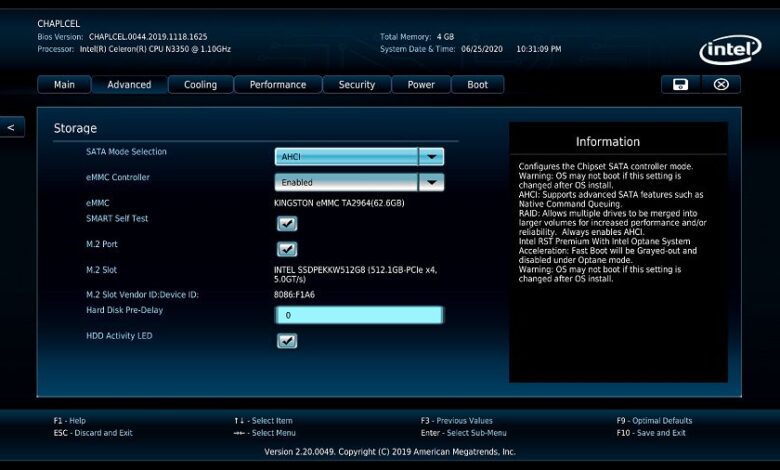The image size is (780, 470).
Task: Click the M.2 Port label
Action: click(x=102, y=244)
